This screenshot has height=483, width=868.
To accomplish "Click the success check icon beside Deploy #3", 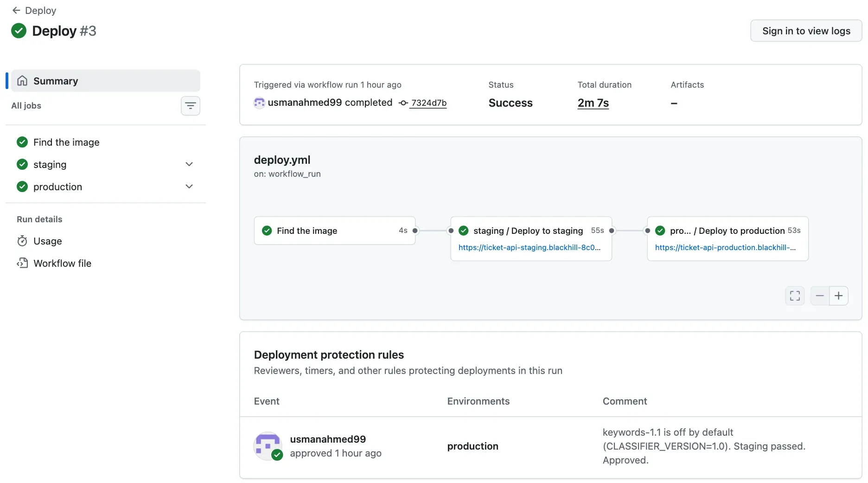I will point(19,31).
